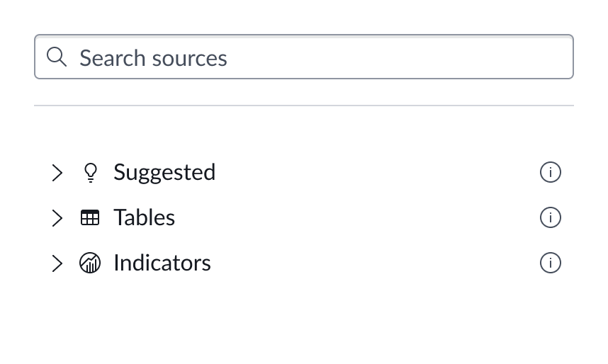The width and height of the screenshot is (608, 364).
Task: Click the table grid icon beside Tables
Action: point(90,218)
